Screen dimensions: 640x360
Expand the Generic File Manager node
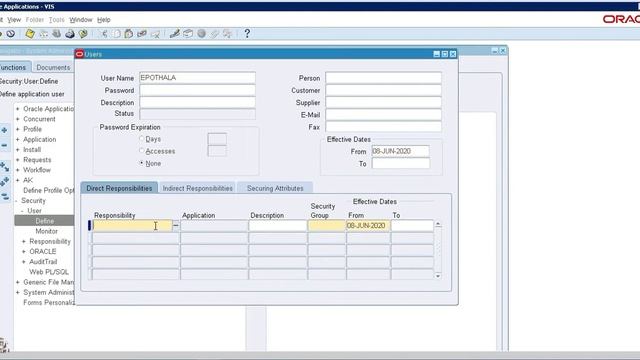(18, 282)
